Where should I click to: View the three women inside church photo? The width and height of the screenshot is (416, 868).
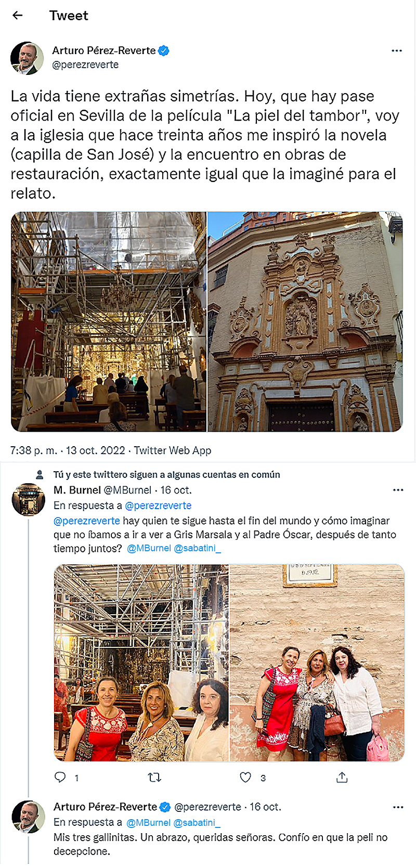141,663
